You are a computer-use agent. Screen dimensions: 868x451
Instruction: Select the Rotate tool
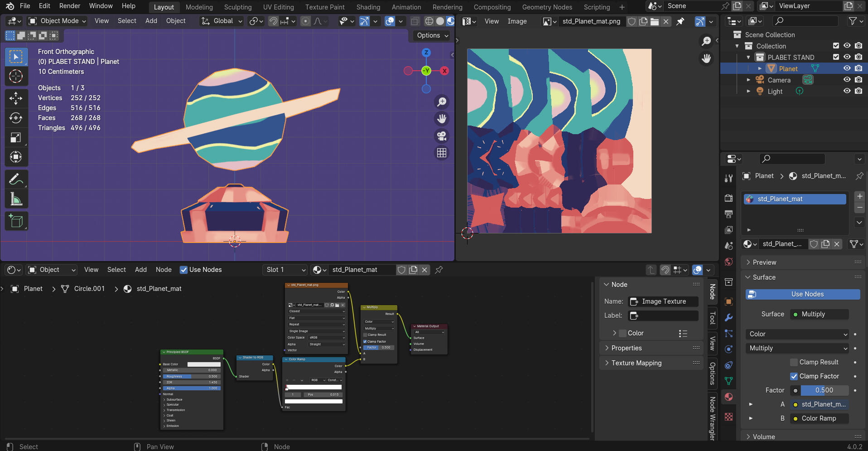pos(16,118)
